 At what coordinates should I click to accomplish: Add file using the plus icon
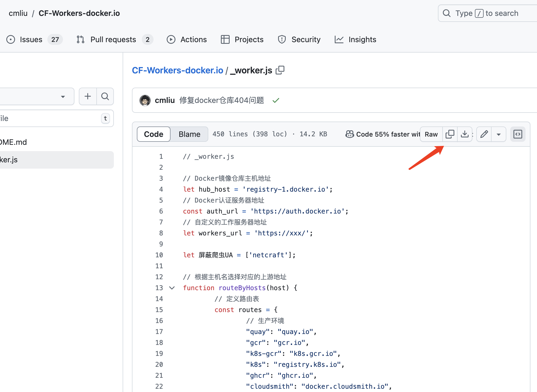(x=88, y=96)
